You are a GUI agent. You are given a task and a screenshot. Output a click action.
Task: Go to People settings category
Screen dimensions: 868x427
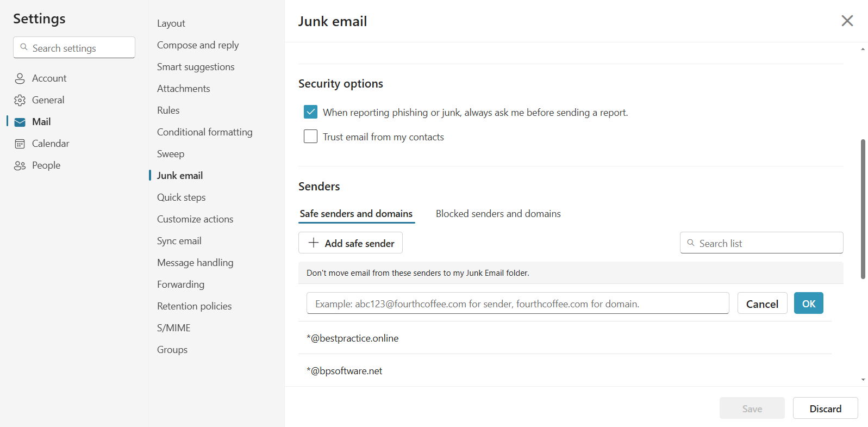tap(46, 165)
